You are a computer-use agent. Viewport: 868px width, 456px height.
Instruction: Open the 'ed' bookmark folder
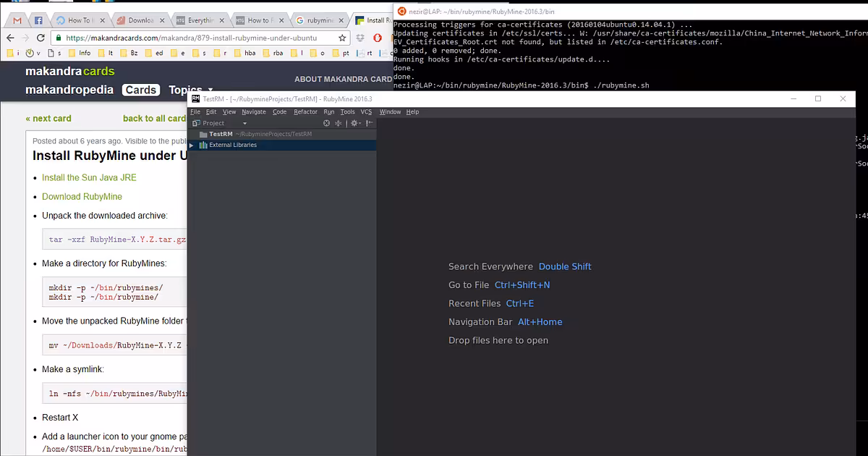(153, 53)
